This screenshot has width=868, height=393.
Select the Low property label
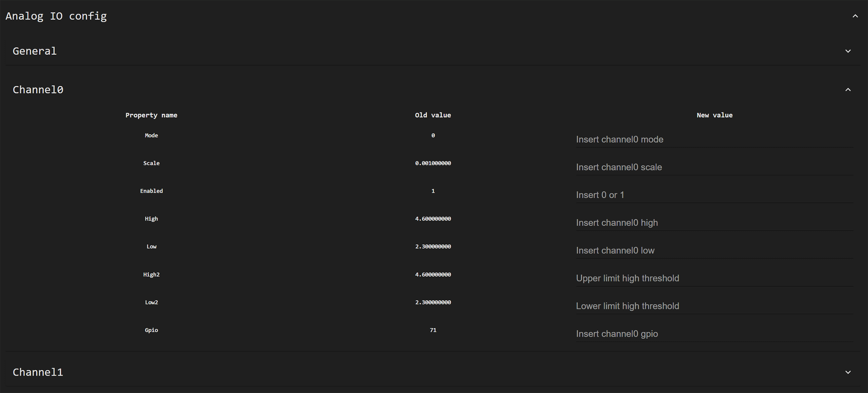(x=151, y=246)
